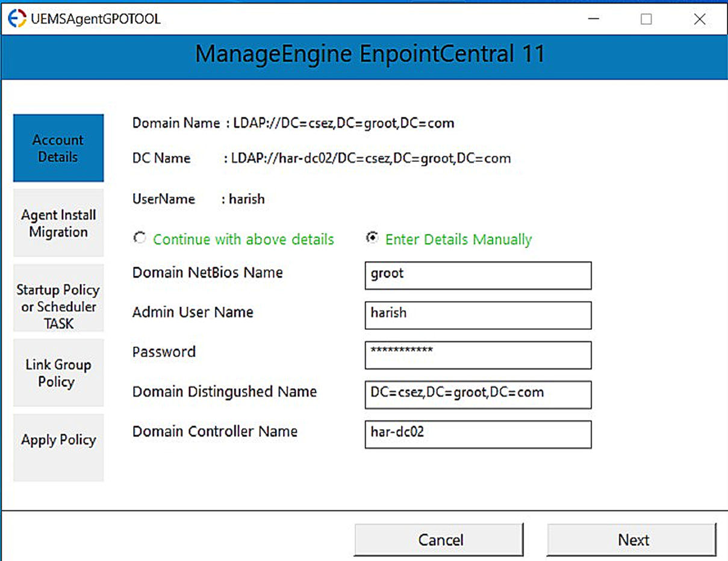
Task: Click the Password input box
Action: (x=478, y=355)
